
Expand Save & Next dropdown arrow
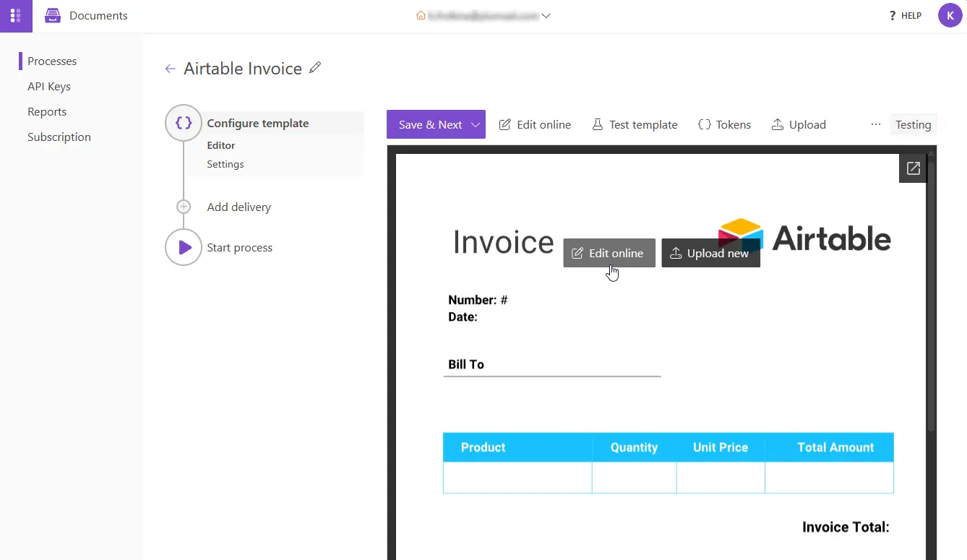coord(476,124)
